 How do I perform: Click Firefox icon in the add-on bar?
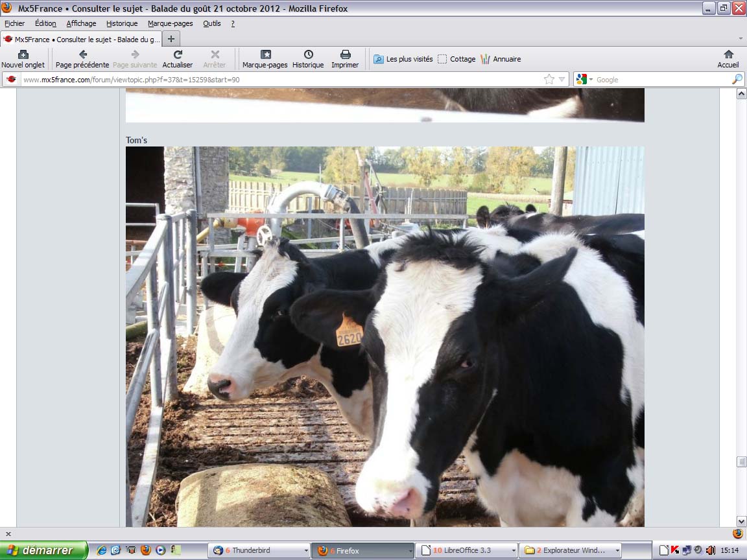(737, 534)
